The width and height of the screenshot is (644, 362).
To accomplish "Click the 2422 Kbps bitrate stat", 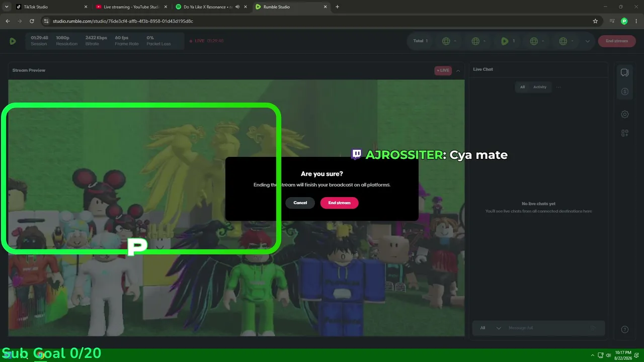I will 96,41.
